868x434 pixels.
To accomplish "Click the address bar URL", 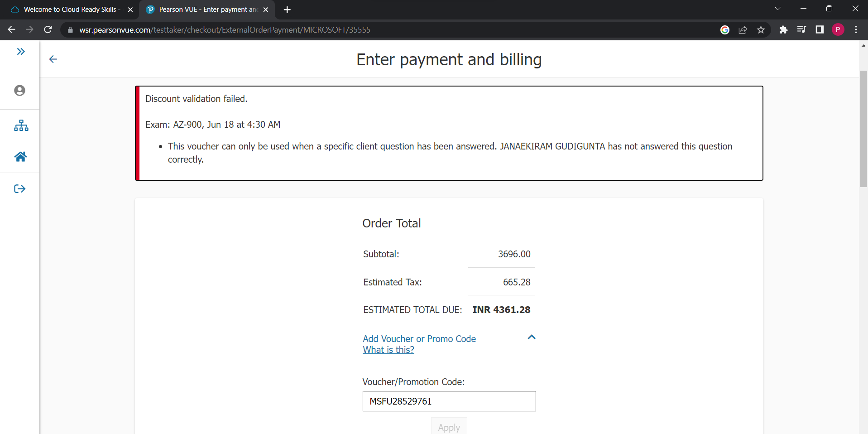I will [225, 30].
